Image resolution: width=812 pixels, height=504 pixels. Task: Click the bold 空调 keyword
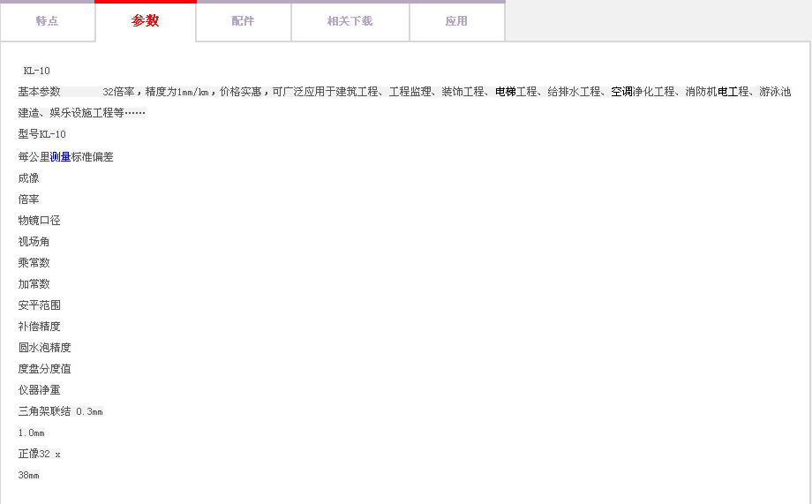point(621,92)
